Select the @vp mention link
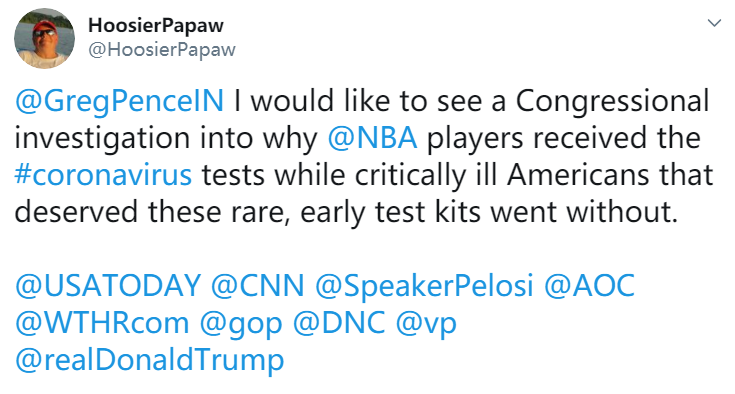The image size is (735, 394). coord(426,324)
